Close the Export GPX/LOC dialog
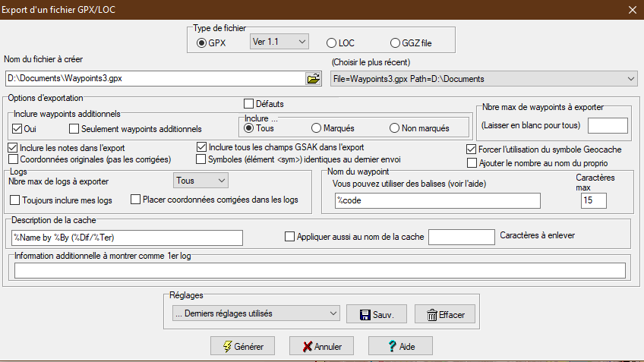This screenshot has height=362, width=644. point(632,10)
